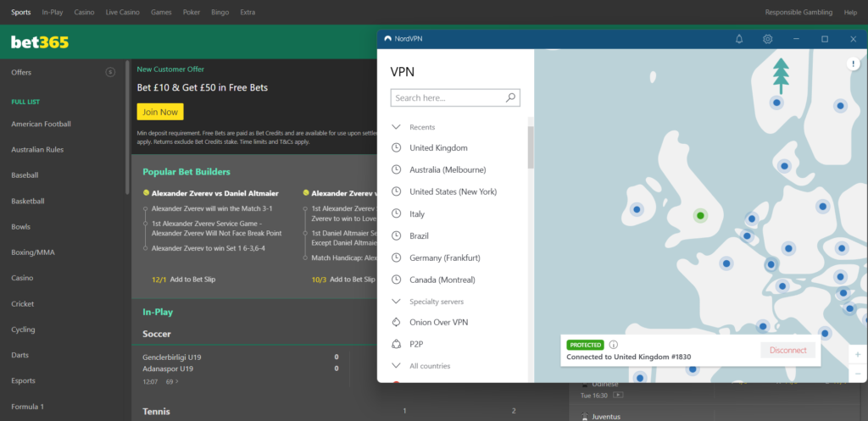Zoom in on the NordVPN map
This screenshot has width=868, height=421.
858,354
